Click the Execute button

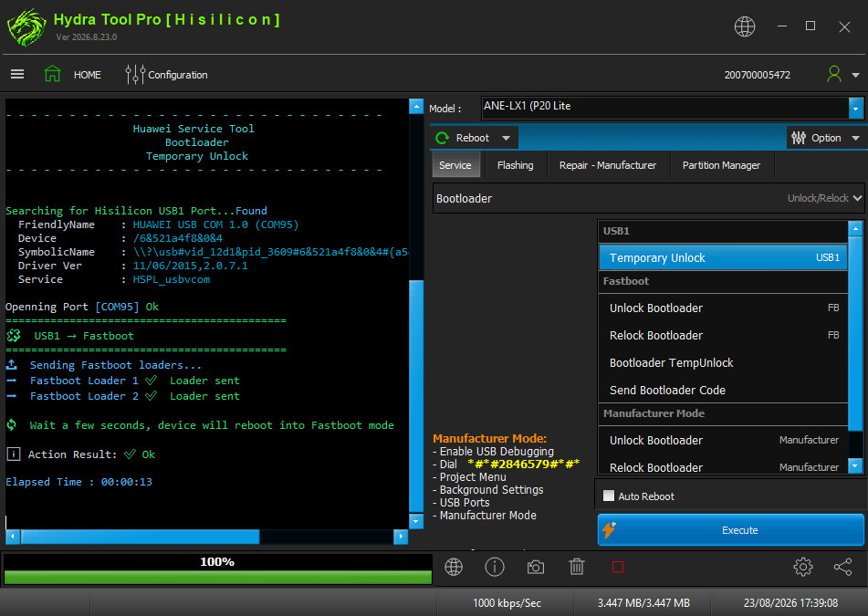731,529
